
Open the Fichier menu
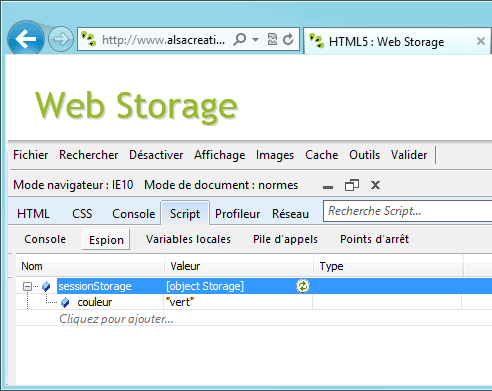[31, 155]
